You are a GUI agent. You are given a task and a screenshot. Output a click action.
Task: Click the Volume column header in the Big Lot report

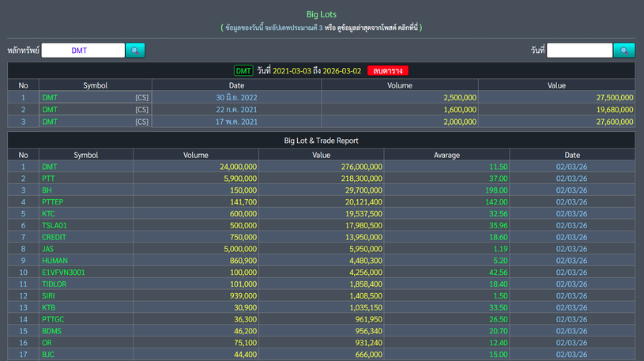coord(195,155)
